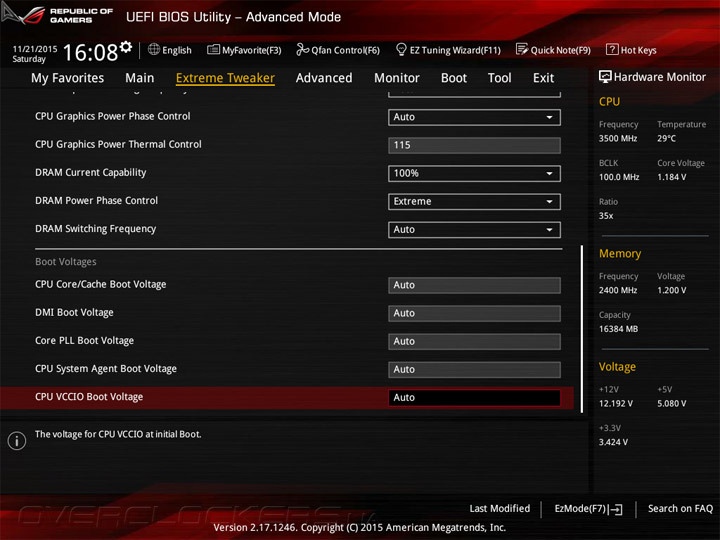Click the 2400 MHz memory frequency value
Image resolution: width=720 pixels, height=540 pixels.
(x=618, y=291)
